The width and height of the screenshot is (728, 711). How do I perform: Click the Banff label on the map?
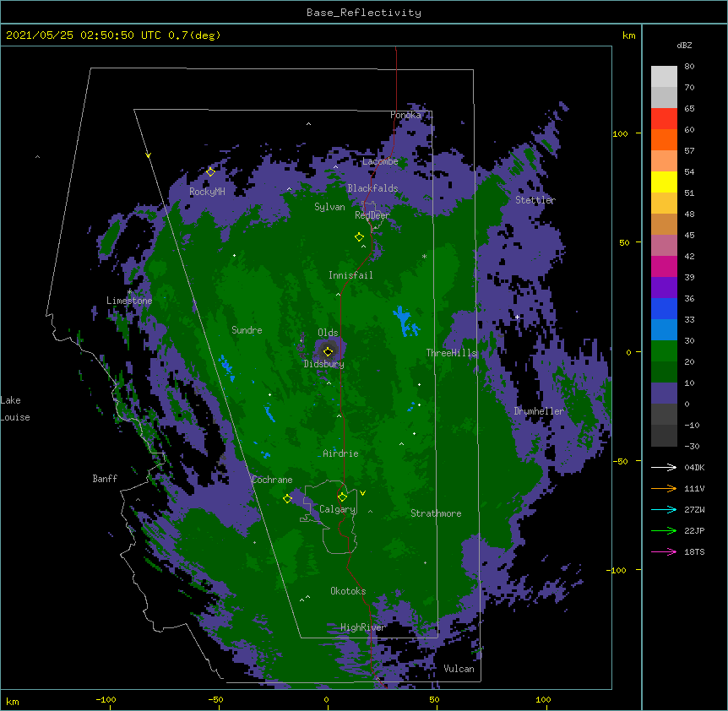point(105,479)
